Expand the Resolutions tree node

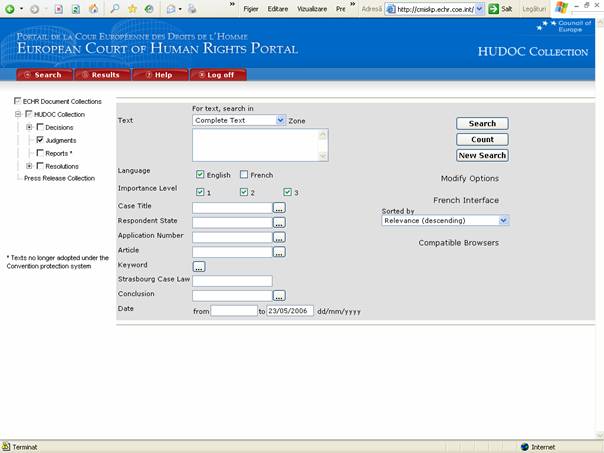[x=29, y=166]
